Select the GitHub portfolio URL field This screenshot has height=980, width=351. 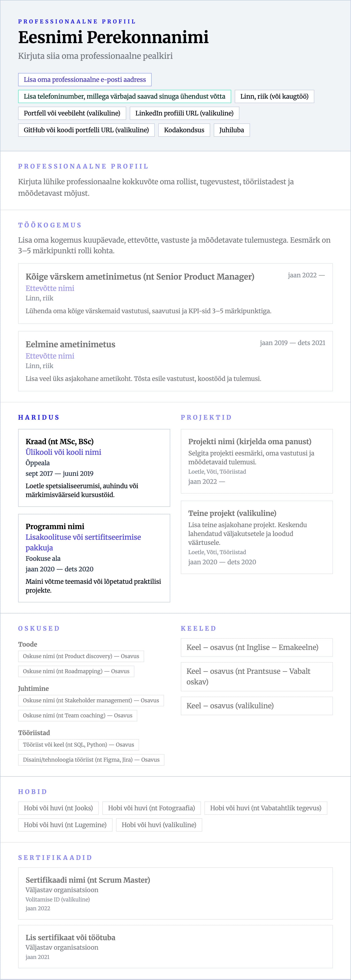click(86, 130)
